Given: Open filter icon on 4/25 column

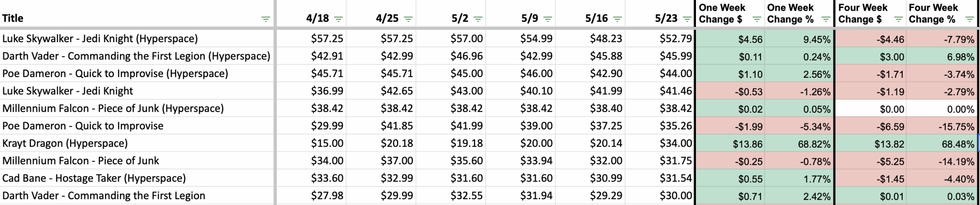Looking at the screenshot, I should 408,19.
